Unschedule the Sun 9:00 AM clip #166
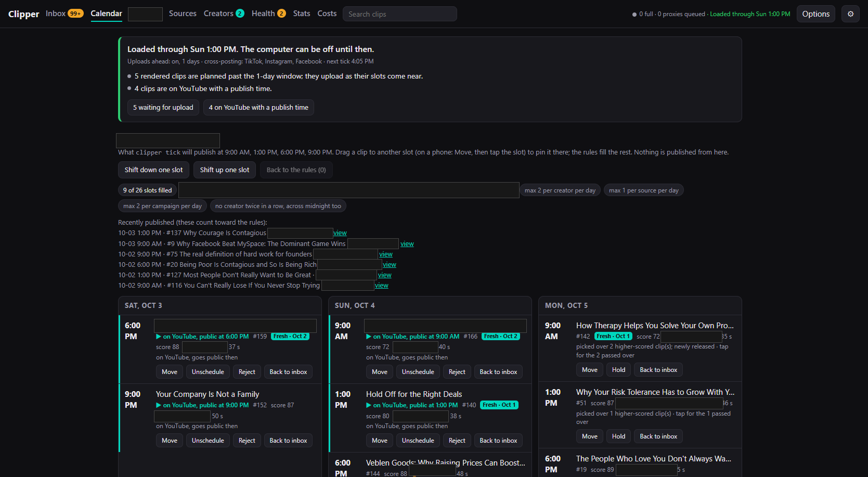Screen dimensions: 868x477 click(418, 372)
